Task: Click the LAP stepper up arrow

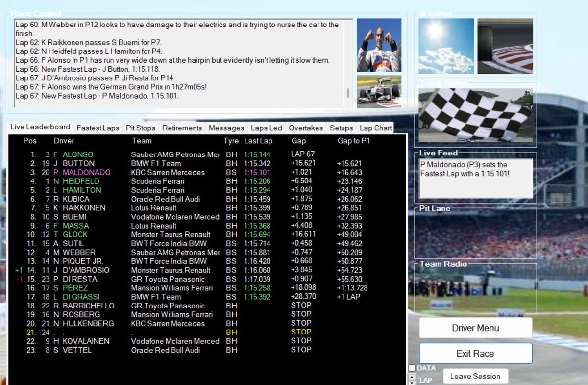Action: (x=412, y=377)
